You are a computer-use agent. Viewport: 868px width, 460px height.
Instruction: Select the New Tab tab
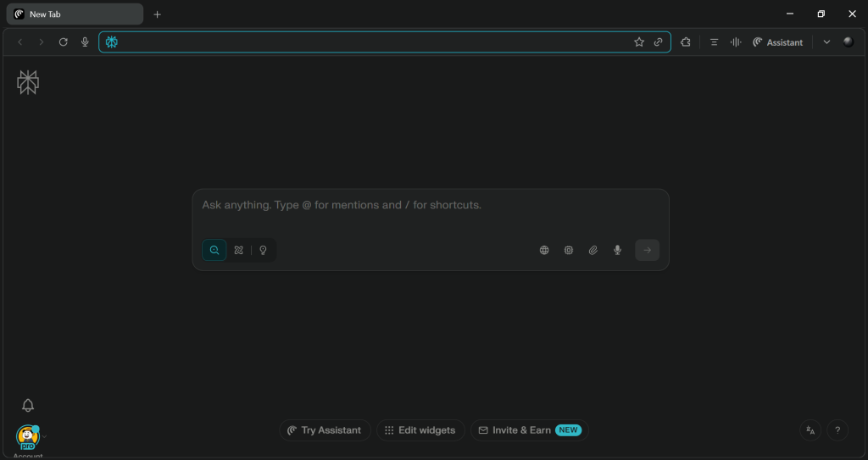click(x=75, y=14)
